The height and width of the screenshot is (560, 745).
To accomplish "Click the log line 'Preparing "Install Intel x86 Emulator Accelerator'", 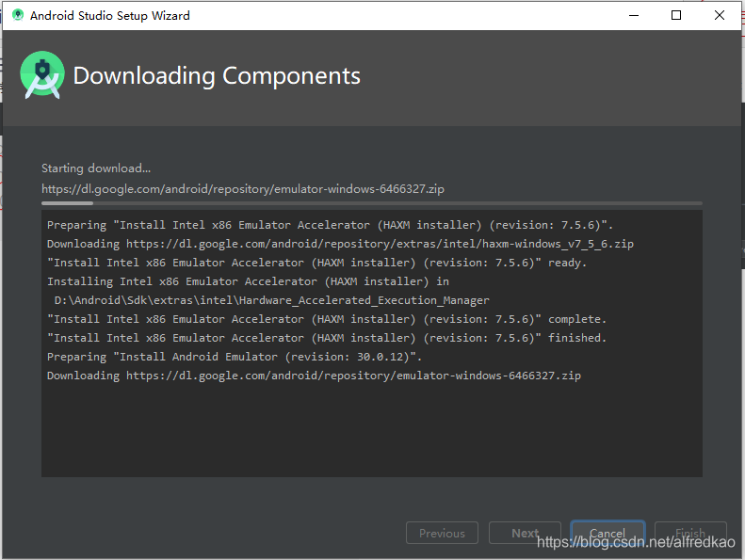I will [331, 225].
